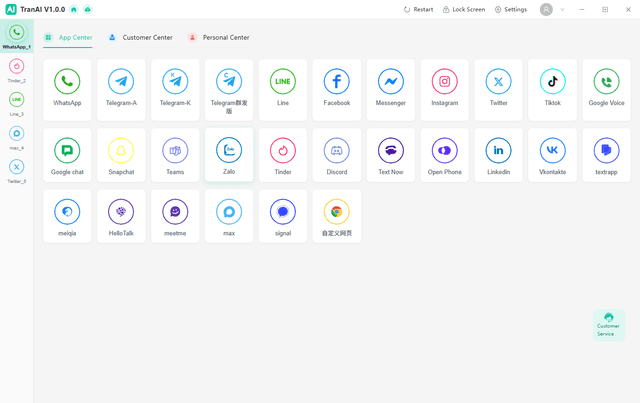Screen dimensions: 640x403
Task: Open the Teams app tile
Action: pyautogui.click(x=175, y=155)
